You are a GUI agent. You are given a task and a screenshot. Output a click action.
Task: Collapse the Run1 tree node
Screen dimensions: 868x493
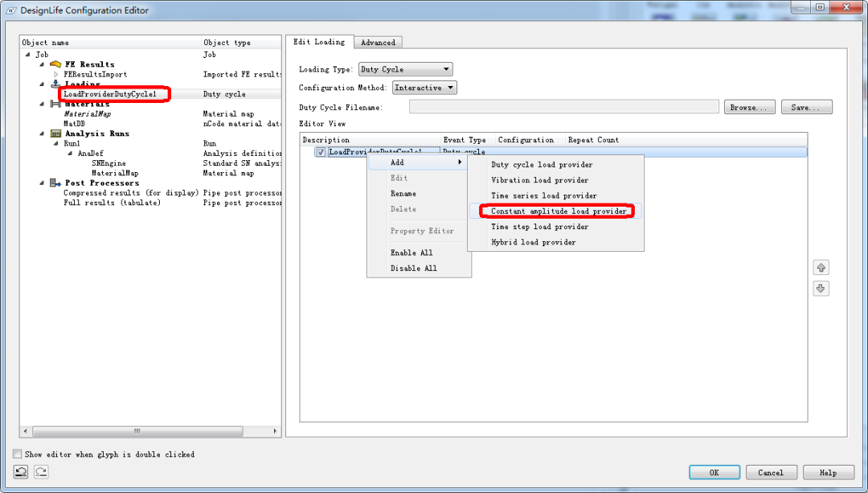pyautogui.click(x=56, y=143)
